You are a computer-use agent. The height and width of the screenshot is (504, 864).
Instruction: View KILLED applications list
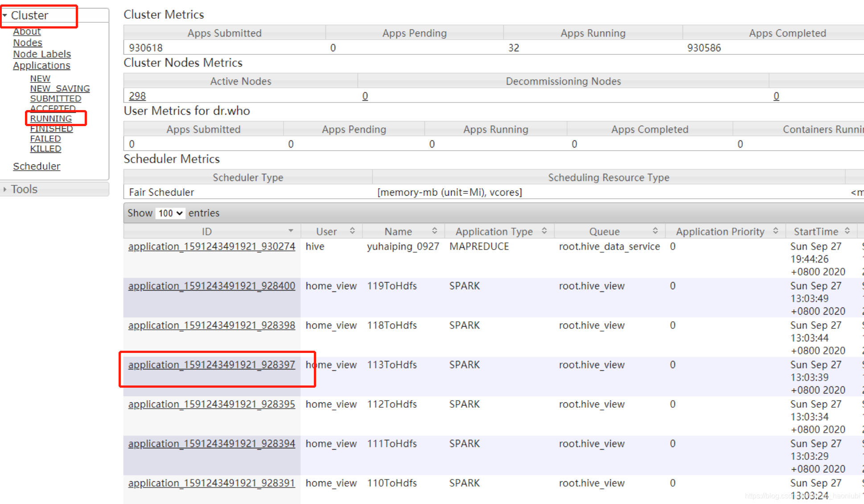pos(45,149)
